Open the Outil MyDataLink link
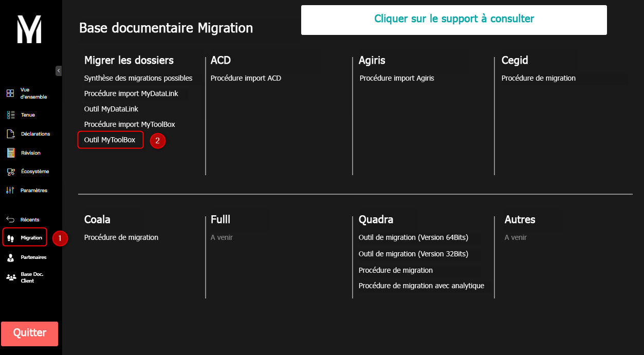 point(111,109)
